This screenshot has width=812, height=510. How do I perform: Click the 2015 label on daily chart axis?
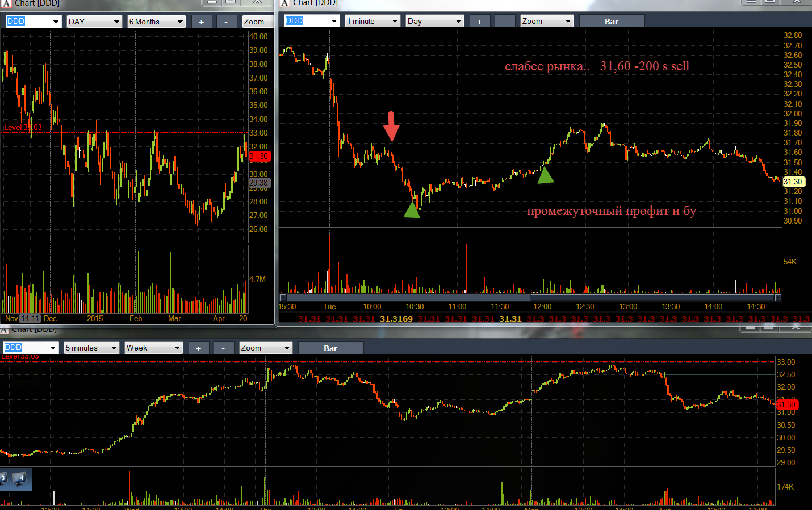click(x=95, y=318)
